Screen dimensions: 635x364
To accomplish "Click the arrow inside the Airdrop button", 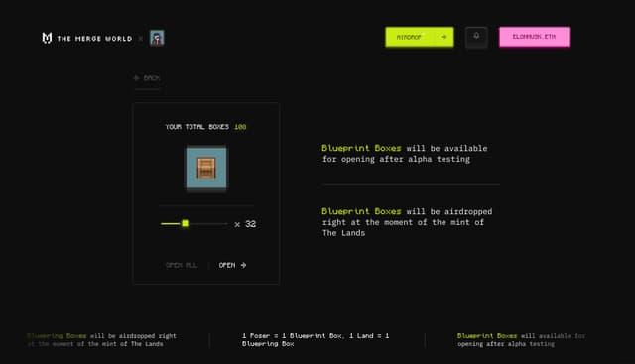I will [x=444, y=37].
